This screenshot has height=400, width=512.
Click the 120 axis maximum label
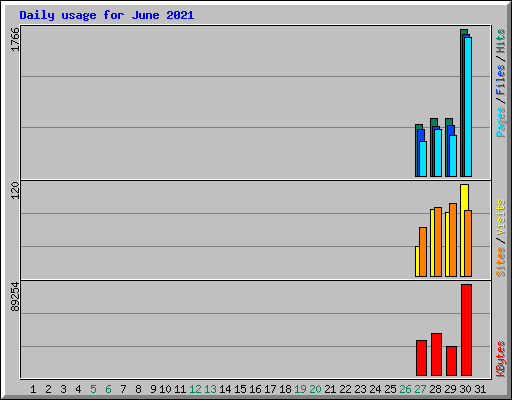(x=15, y=190)
